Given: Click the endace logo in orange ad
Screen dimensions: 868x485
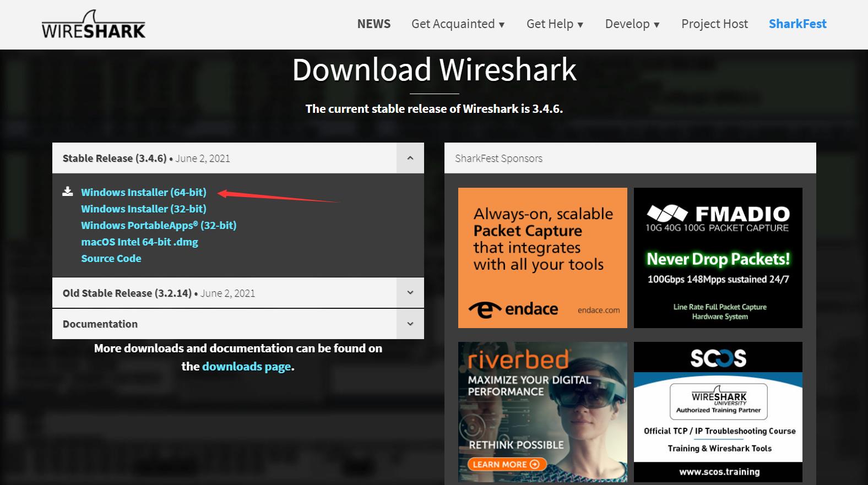Looking at the screenshot, I should [x=513, y=309].
